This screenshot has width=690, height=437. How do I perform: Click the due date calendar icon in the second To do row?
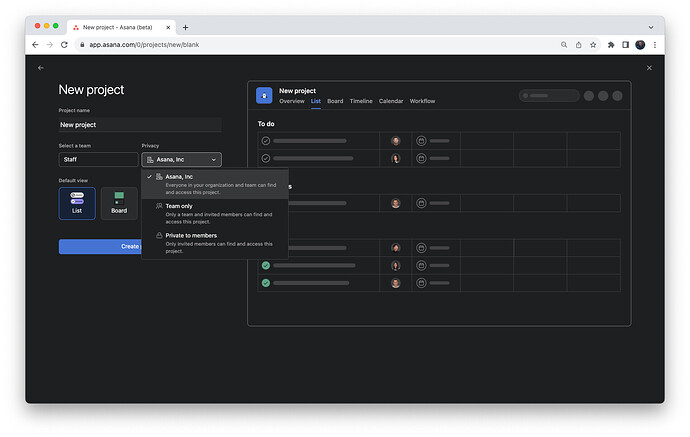(421, 158)
